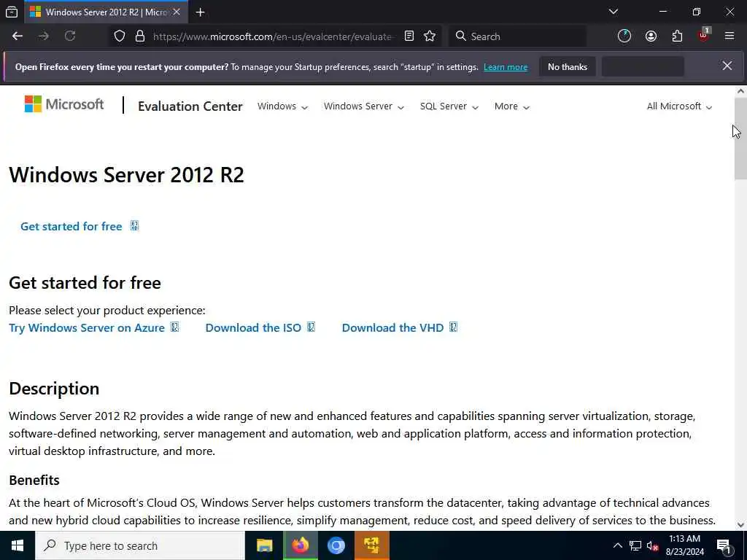Click the network tray icon

(x=635, y=545)
